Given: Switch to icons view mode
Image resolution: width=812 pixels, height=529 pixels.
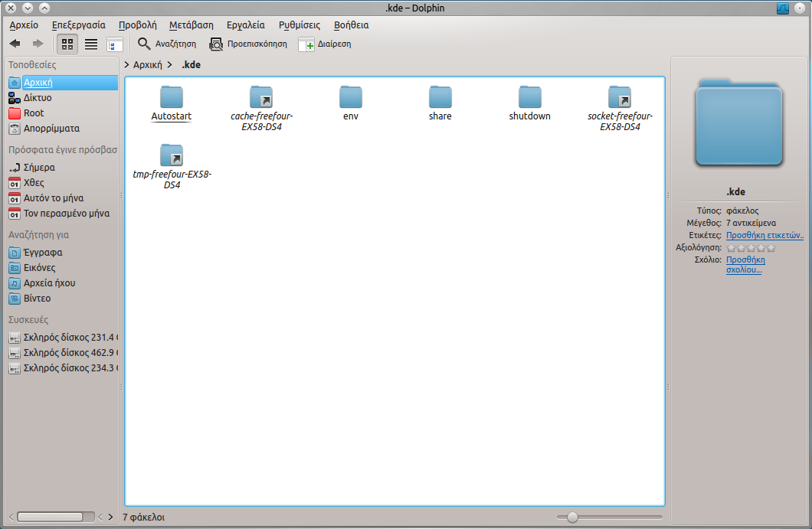Looking at the screenshot, I should tap(67, 44).
